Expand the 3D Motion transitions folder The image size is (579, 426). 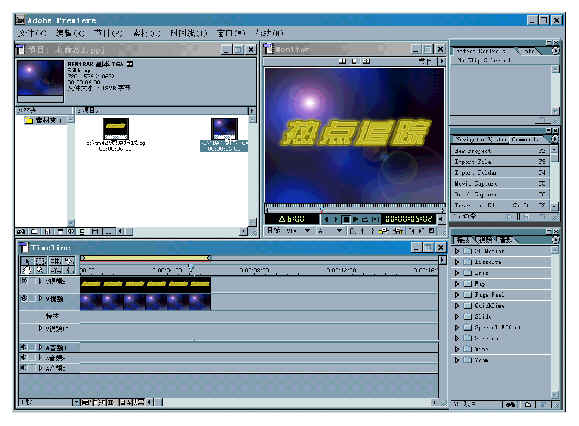pos(457,251)
